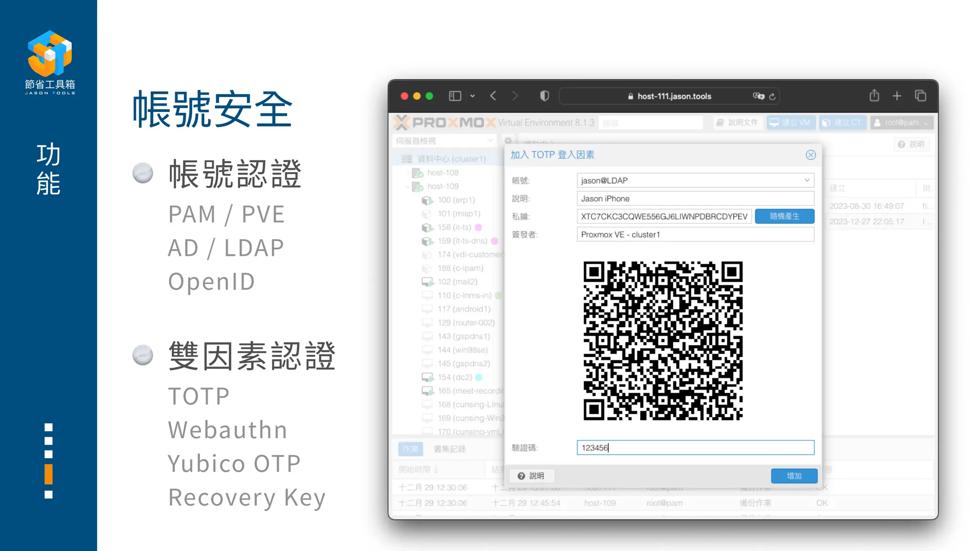Click the Proxmox search field

coord(650,123)
